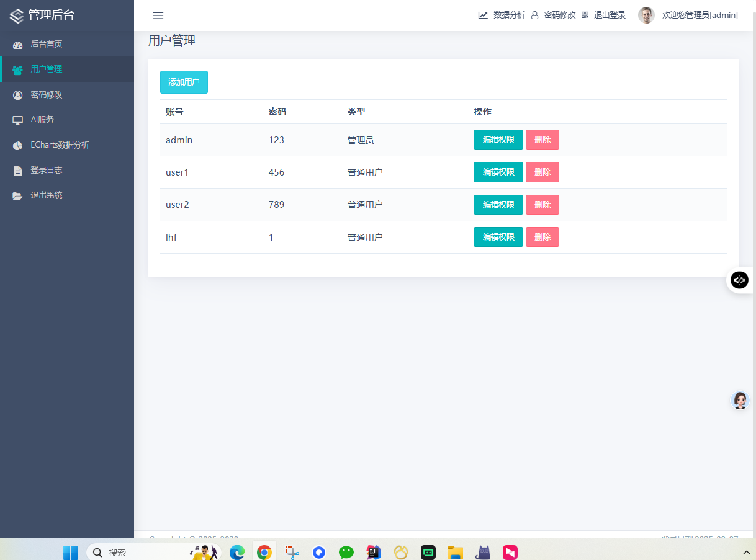
Task: Click 编辑权限 for lhf
Action: click(498, 237)
